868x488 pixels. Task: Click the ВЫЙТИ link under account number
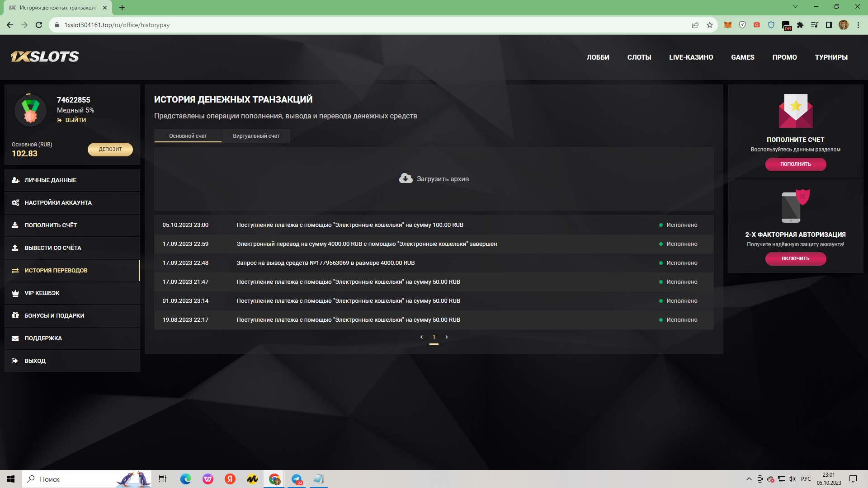(x=71, y=120)
